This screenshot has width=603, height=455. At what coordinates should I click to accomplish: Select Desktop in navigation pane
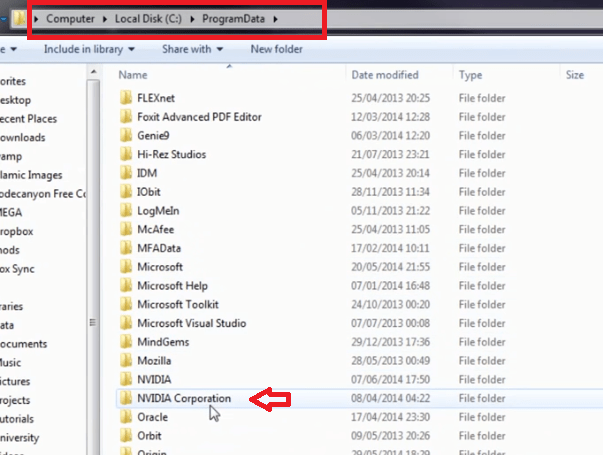click(x=15, y=100)
